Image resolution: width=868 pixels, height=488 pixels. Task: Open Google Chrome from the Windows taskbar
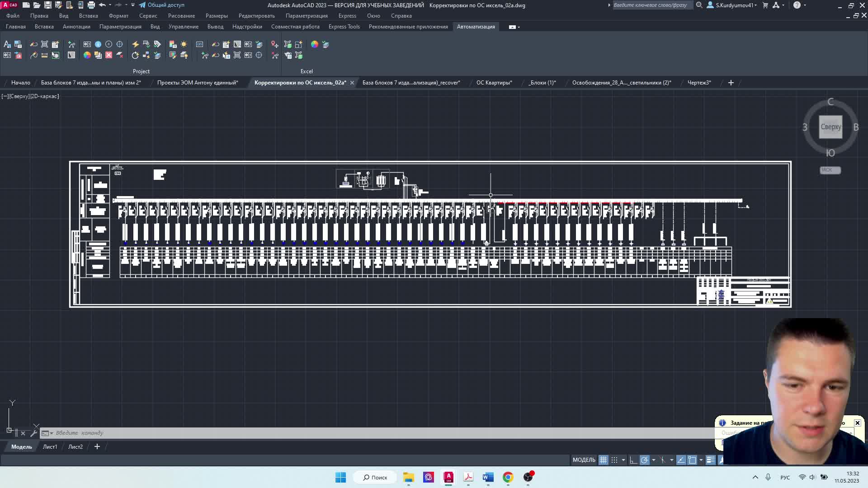tap(508, 477)
